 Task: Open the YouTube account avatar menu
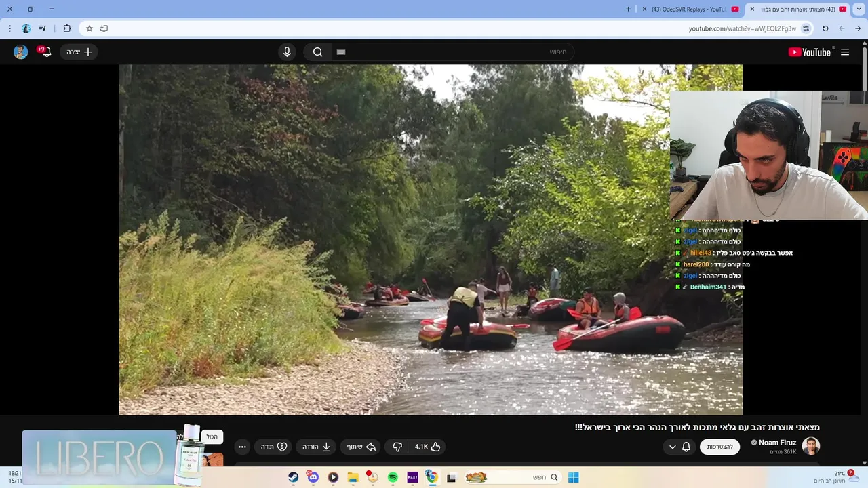point(21,52)
